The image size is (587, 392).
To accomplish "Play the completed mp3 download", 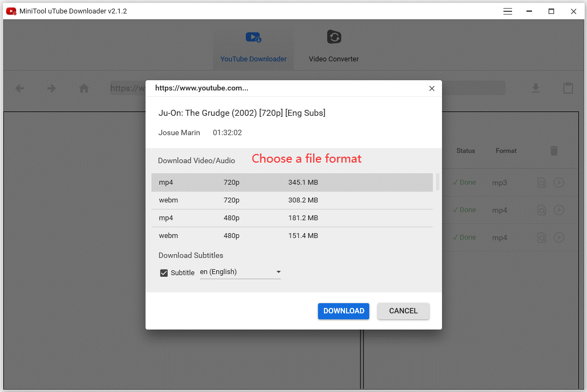I will [x=559, y=183].
